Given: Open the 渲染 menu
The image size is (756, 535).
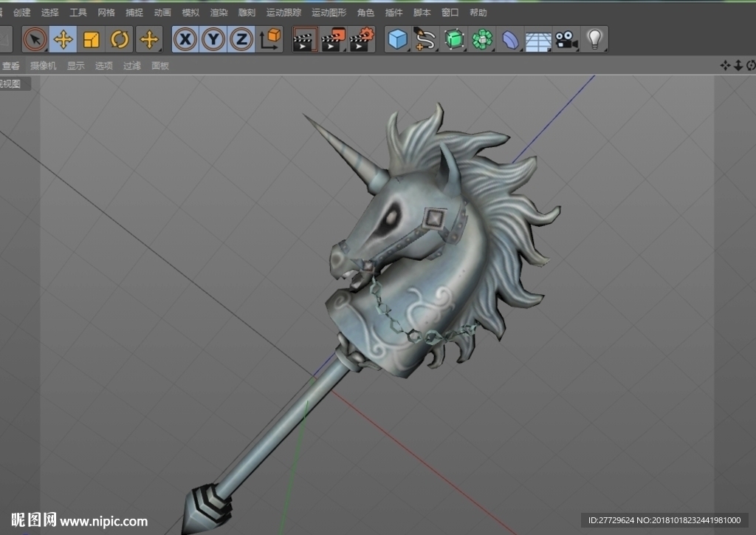Looking at the screenshot, I should pos(219,13).
